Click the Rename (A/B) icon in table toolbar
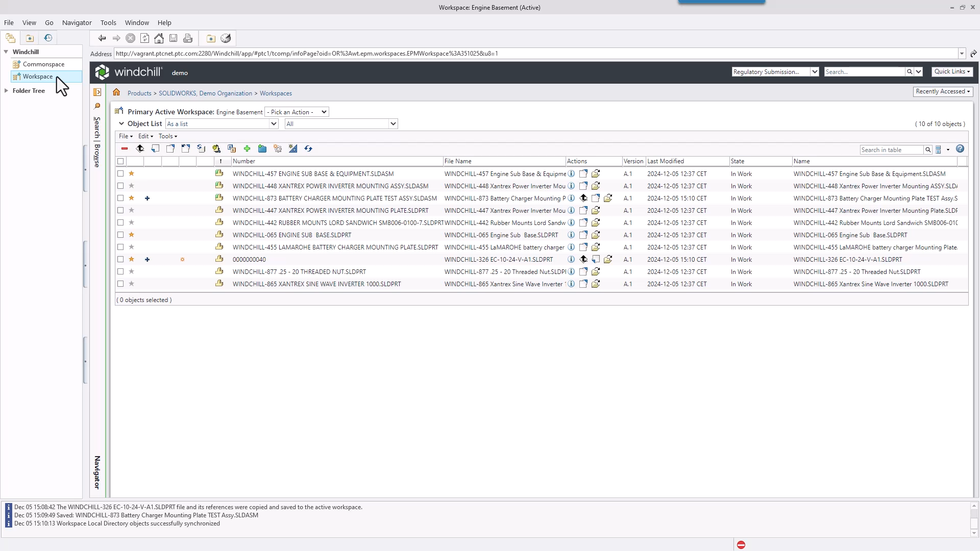 click(232, 149)
